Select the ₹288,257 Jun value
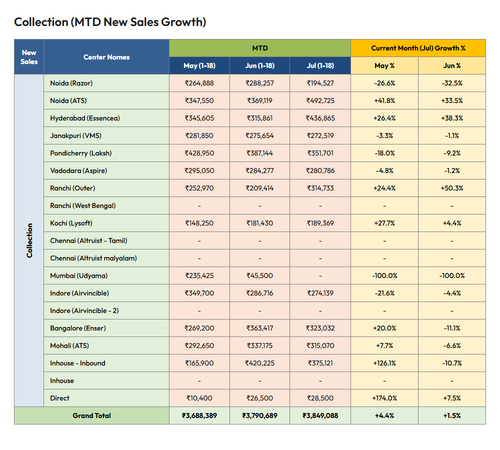The image size is (500, 450). (x=260, y=83)
